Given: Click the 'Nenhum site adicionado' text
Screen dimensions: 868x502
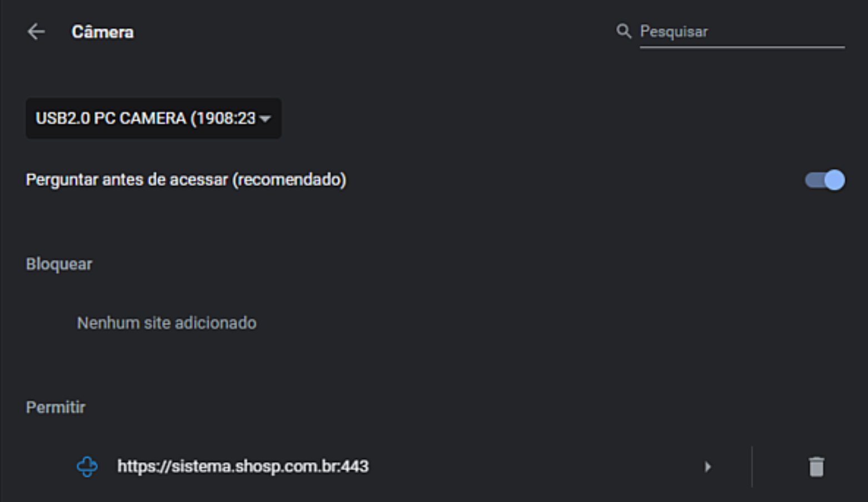Looking at the screenshot, I should click(167, 323).
